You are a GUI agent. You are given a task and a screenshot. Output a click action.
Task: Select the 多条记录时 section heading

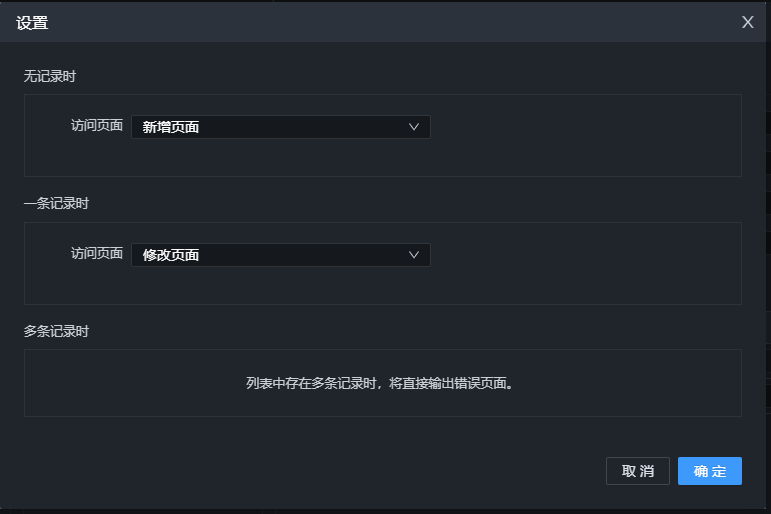(56, 331)
